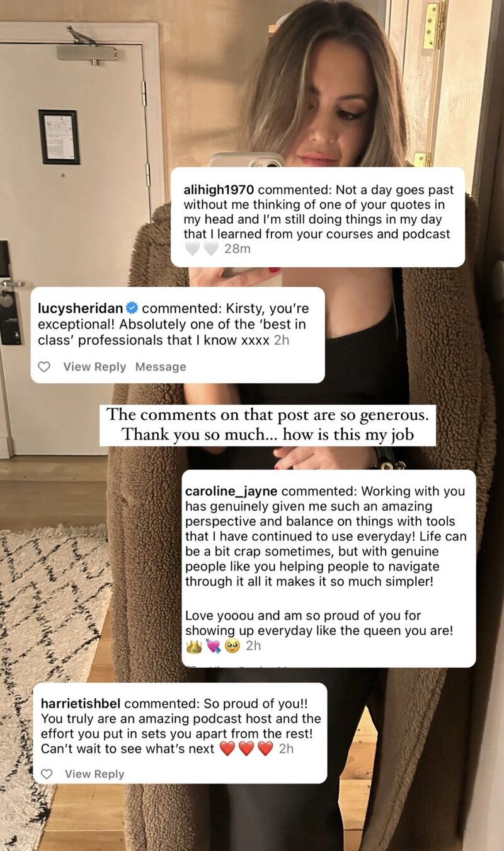Tap the heart icon on harrietishbel's comment
Viewport: 504px width, 851px height.
click(x=46, y=774)
